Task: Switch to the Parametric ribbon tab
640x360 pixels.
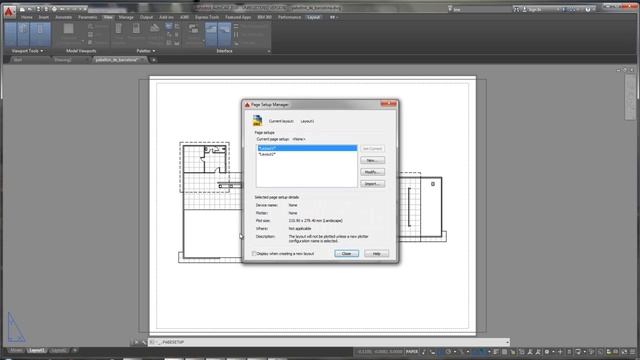Action: 88,17
